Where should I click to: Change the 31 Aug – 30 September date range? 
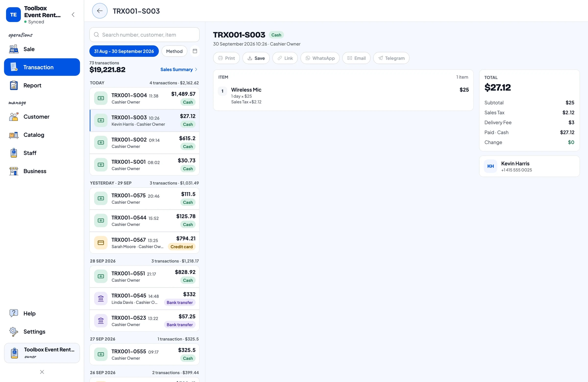pos(124,51)
